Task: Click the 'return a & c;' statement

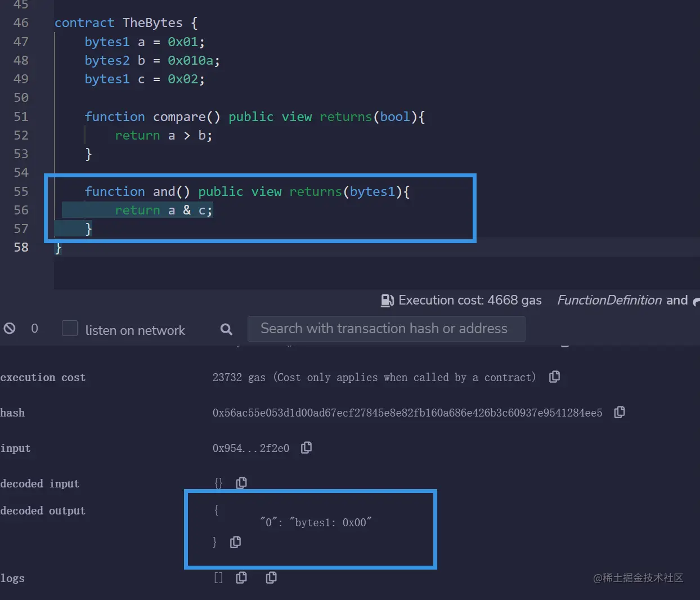Action: pos(163,210)
